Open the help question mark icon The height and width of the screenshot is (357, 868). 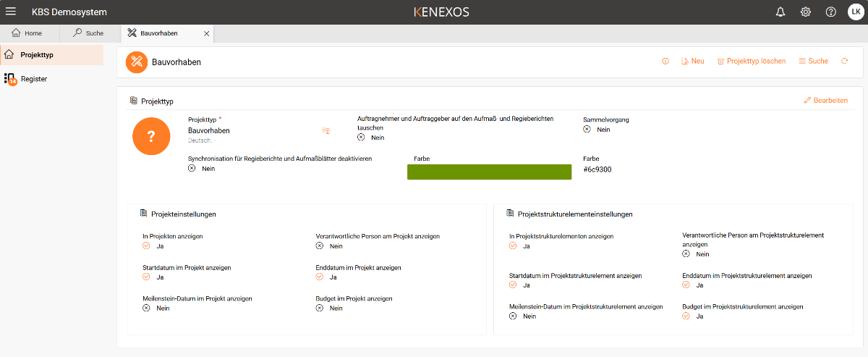[x=831, y=12]
